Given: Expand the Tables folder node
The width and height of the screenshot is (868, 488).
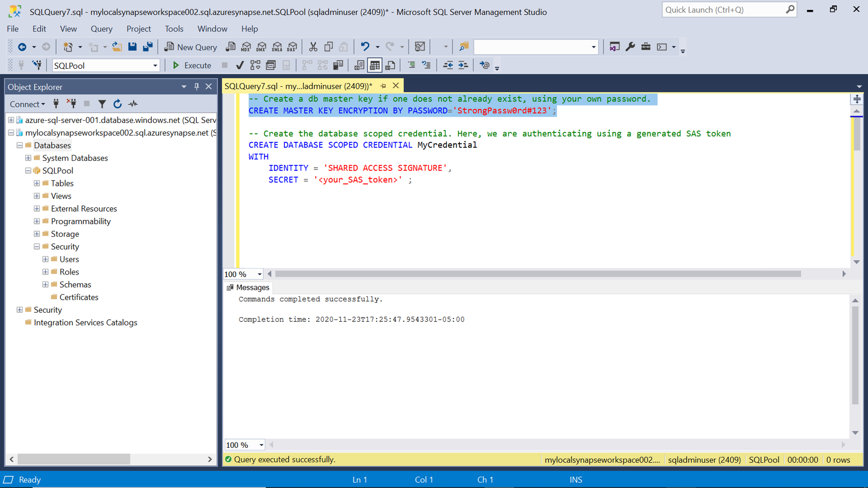Looking at the screenshot, I should (x=37, y=183).
